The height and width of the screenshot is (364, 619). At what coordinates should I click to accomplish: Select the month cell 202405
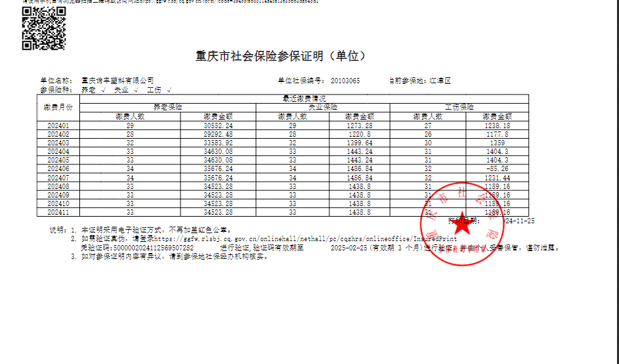58,161
